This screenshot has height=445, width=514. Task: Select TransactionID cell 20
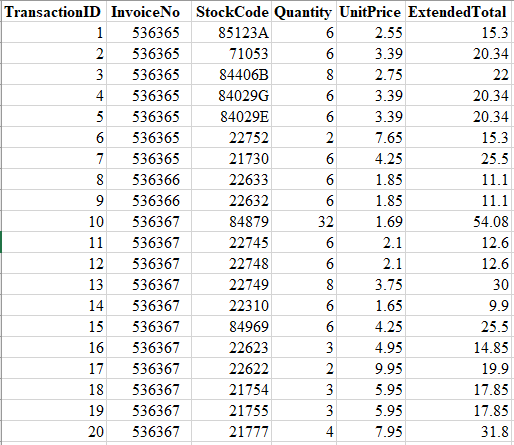pos(54,432)
